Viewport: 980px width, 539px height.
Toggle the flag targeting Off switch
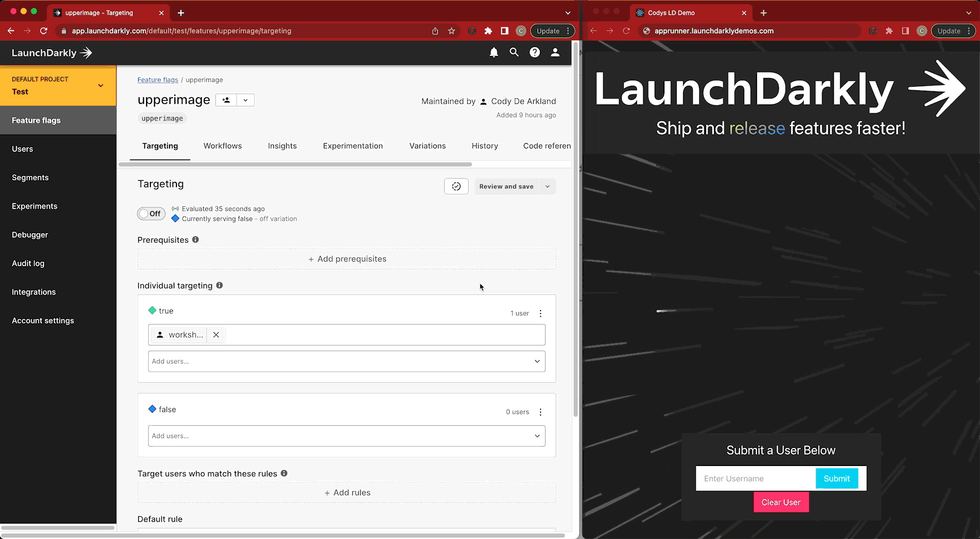151,214
